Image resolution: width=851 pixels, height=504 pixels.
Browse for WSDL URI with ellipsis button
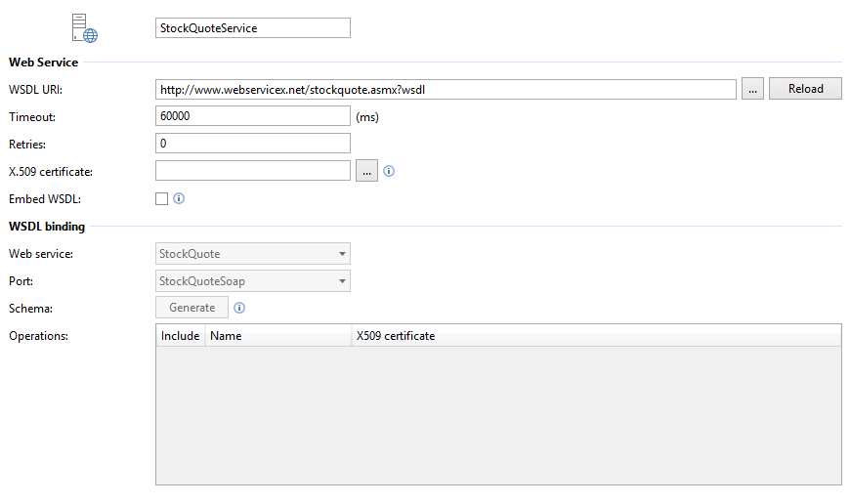752,89
